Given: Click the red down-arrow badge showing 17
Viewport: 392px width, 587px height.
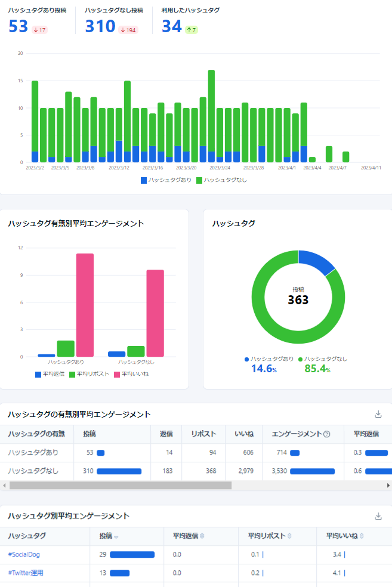Looking at the screenshot, I should pos(41,30).
